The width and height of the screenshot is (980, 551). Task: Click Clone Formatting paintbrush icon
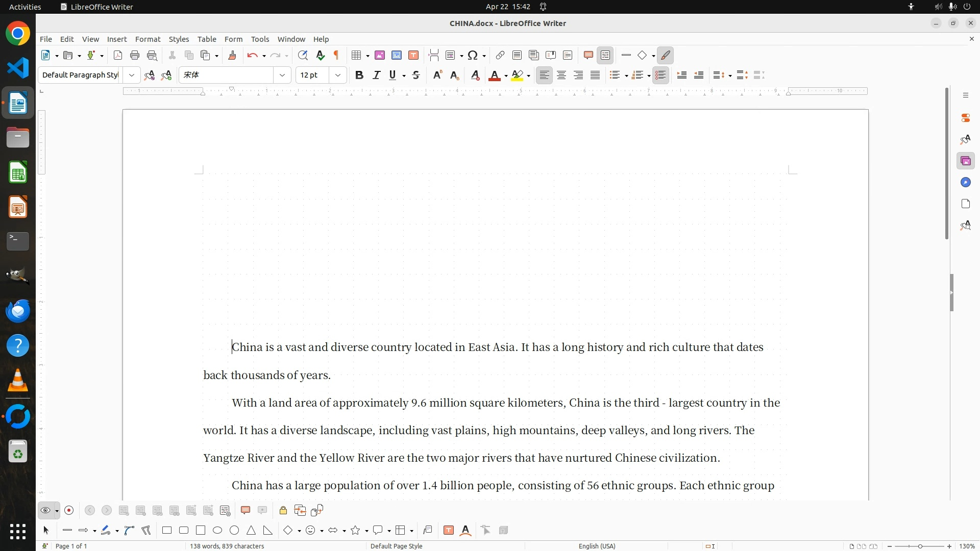[232, 56]
